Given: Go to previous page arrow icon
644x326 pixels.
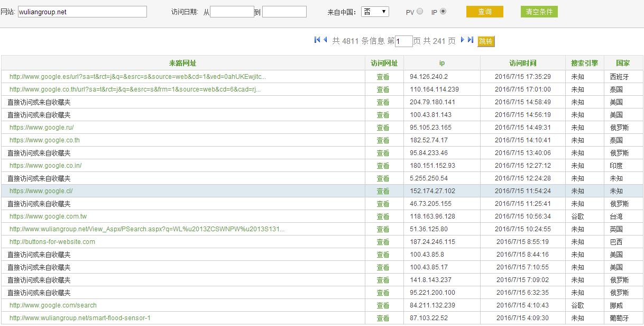Looking at the screenshot, I should click(x=325, y=40).
